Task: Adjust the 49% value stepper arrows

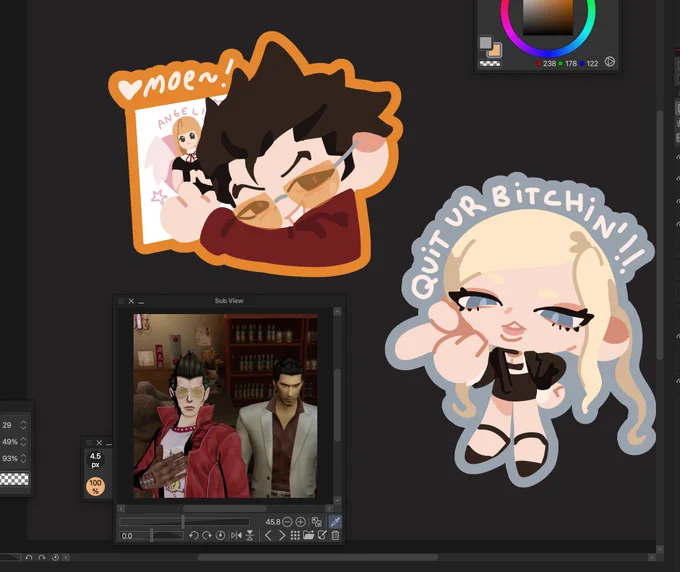Action: (24, 441)
